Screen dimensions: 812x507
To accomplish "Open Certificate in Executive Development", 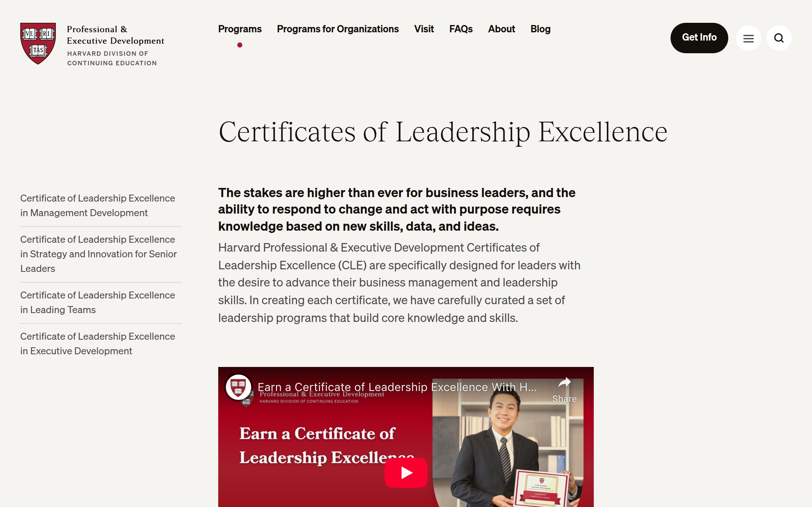I will 98,343.
